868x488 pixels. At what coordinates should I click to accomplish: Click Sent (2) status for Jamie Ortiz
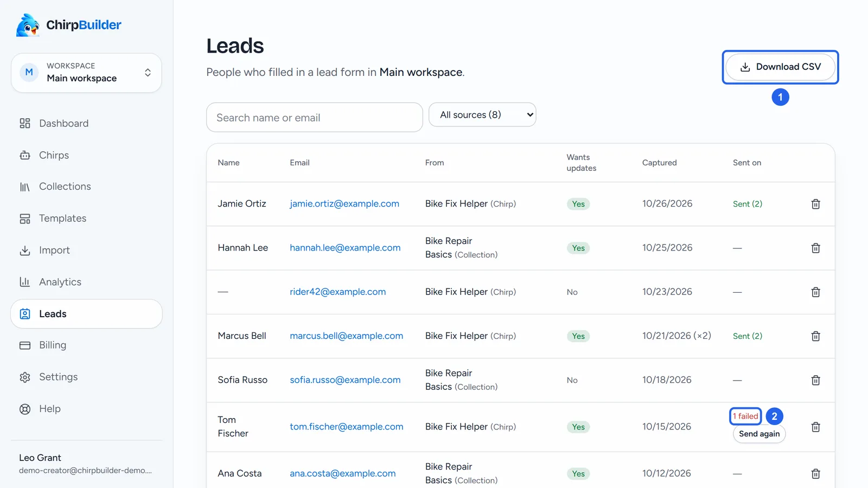748,204
